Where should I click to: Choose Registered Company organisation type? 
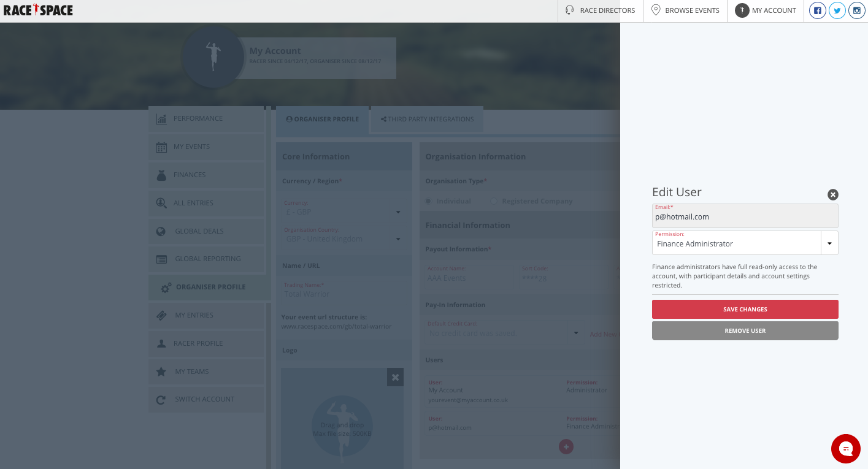point(494,200)
